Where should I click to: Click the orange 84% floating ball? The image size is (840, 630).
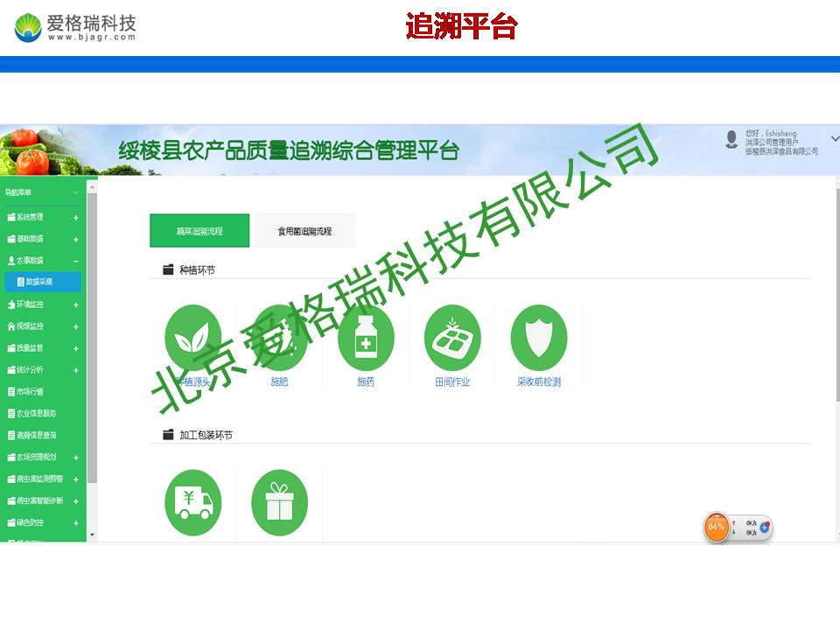pyautogui.click(x=717, y=527)
